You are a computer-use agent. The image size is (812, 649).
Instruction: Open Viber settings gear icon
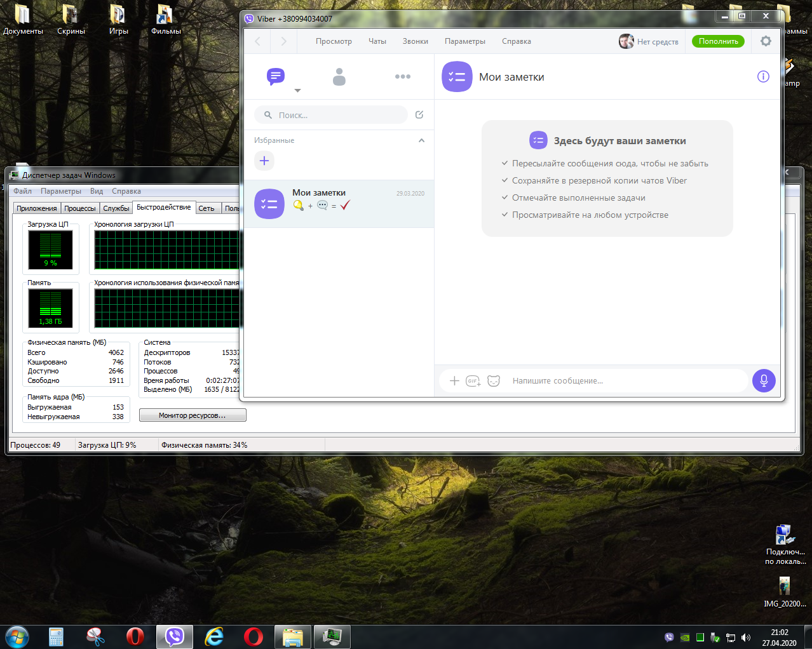pos(766,41)
